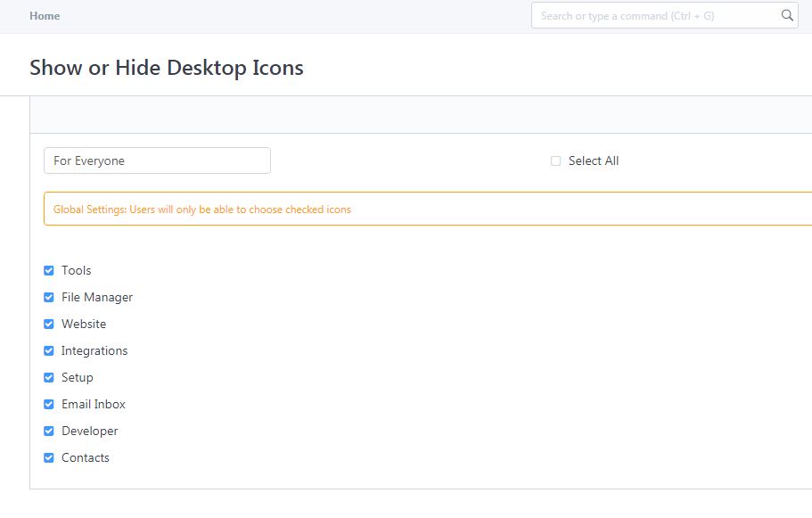812x518 pixels.
Task: Click the Global Settings notice banner
Action: click(x=428, y=209)
